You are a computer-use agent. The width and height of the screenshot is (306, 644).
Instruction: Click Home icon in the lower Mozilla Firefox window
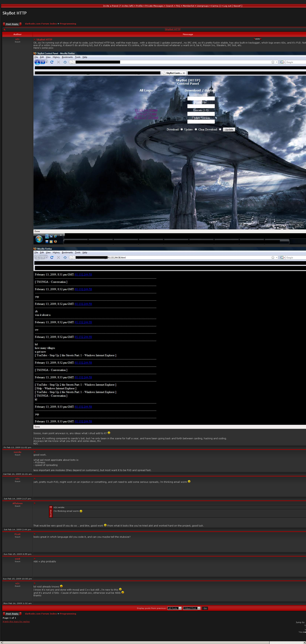click(x=65, y=257)
